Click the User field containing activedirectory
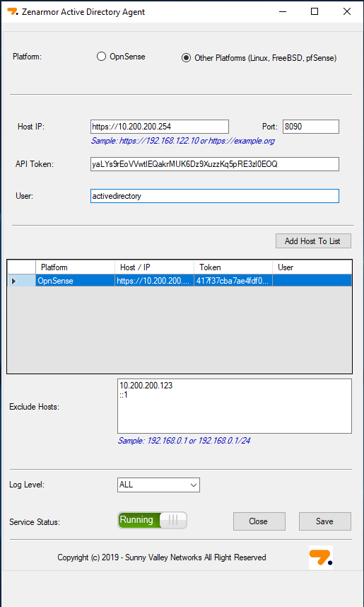364x607 pixels. coord(215,196)
